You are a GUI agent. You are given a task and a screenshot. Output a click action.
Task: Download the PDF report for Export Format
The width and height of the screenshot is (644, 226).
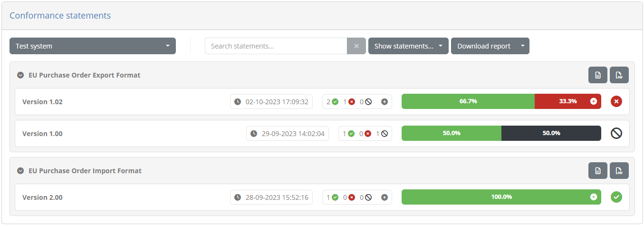(619, 75)
